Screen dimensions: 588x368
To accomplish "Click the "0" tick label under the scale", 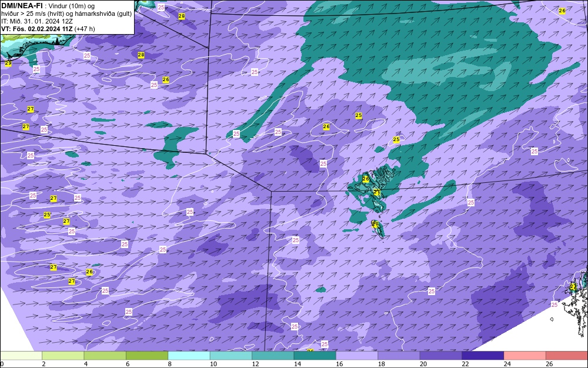I will tap(2, 364).
